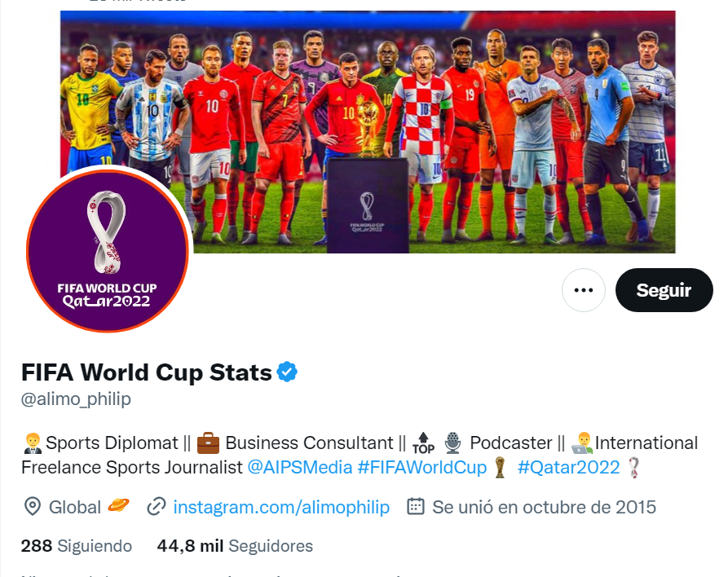Click the blue verified badge icon
Image resolution: width=728 pixels, height=577 pixels.
coord(286,372)
